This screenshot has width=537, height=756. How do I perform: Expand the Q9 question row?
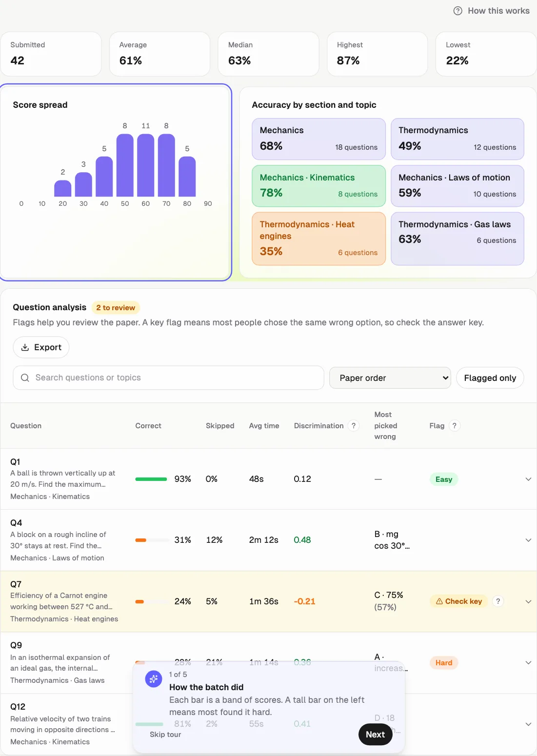click(528, 662)
